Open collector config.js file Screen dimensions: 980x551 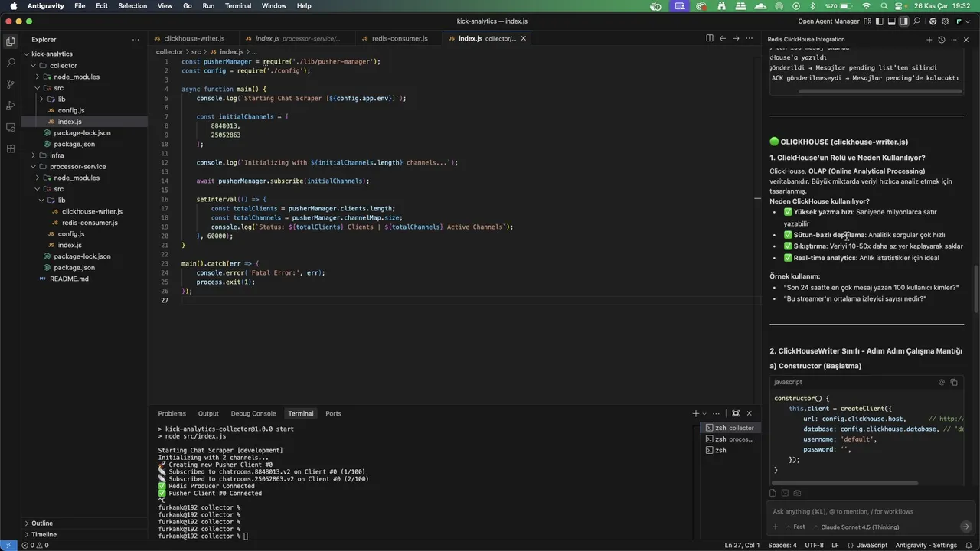click(71, 110)
